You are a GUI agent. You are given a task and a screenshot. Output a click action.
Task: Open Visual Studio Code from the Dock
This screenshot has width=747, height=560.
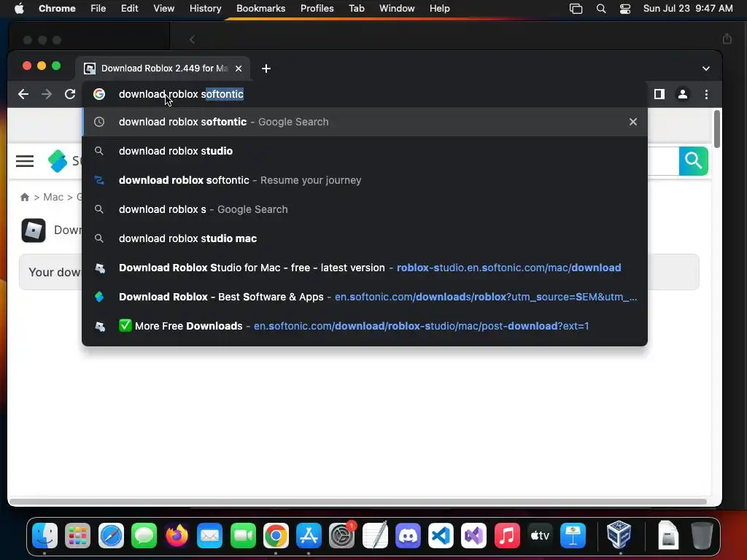441,536
